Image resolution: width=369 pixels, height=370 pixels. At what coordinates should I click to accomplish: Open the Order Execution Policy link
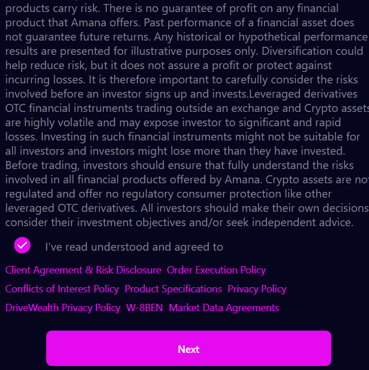point(216,270)
